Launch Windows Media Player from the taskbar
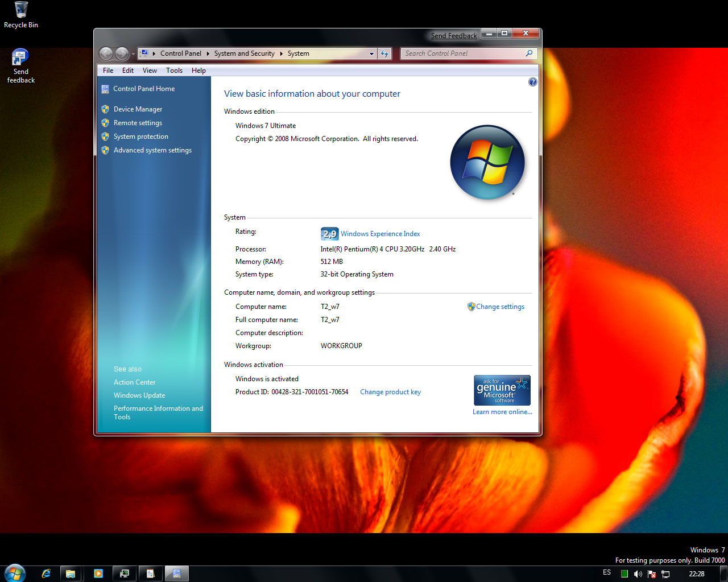Viewport: 728px width, 582px height. point(98,573)
